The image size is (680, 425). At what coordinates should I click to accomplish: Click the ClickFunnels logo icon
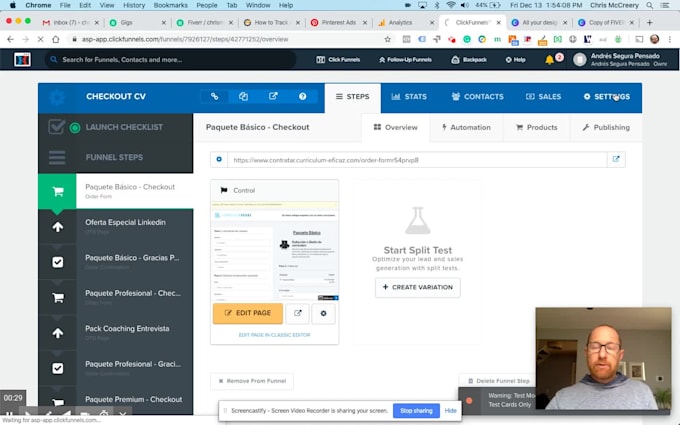point(22,59)
